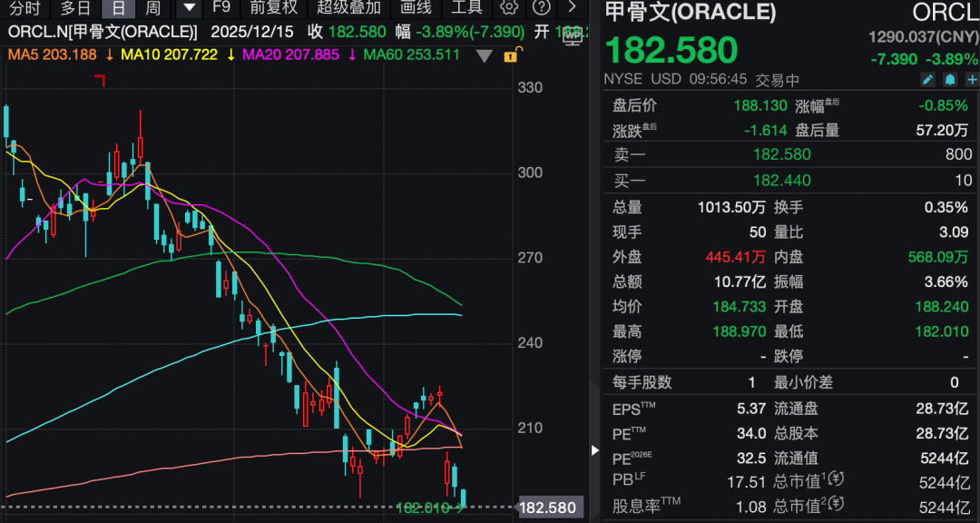Open the help question mark icon
Image resolution: width=980 pixels, height=523 pixels.
coord(541,7)
